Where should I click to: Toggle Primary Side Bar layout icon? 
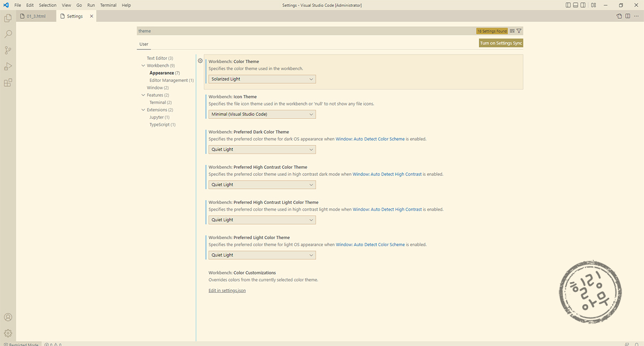[x=568, y=5]
